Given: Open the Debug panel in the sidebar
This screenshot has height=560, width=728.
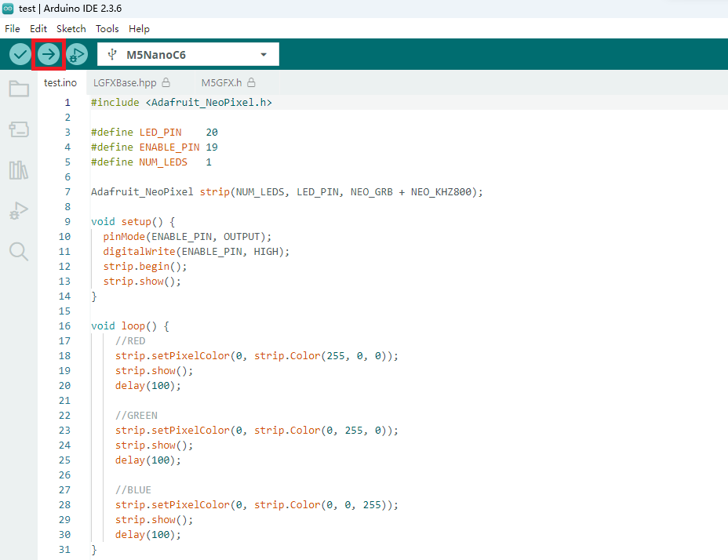Looking at the screenshot, I should (x=19, y=210).
